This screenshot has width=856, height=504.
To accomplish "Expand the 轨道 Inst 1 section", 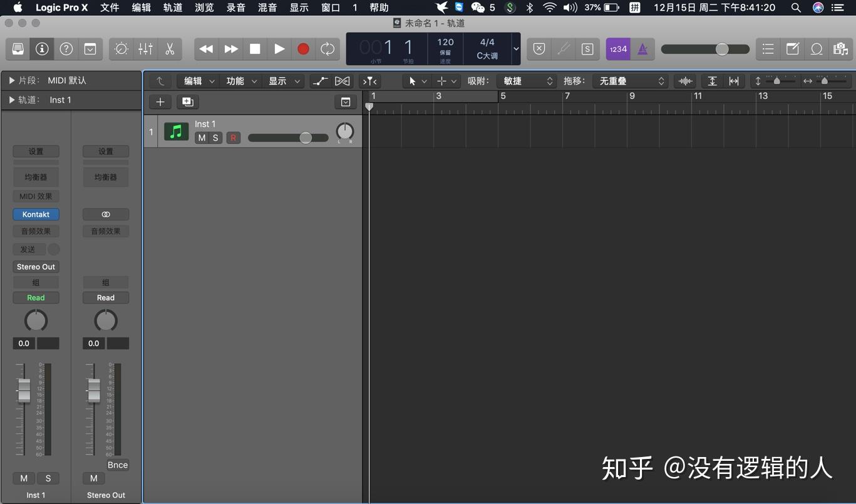I will (12, 100).
